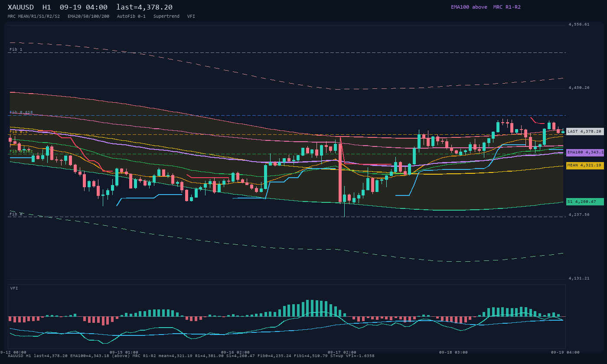Screen dimensions: 607x364
Task: Click the last=4,378.20 readout in the title
Action: 144,7
